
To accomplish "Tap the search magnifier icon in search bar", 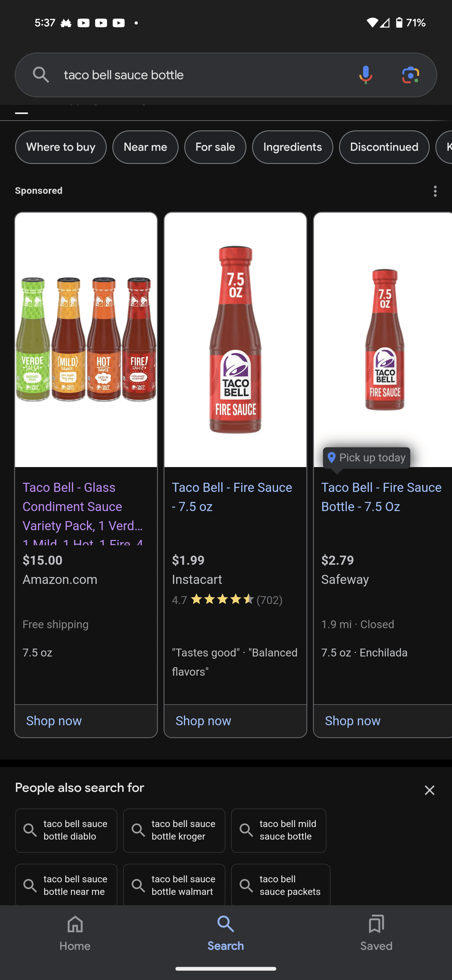I will (41, 75).
